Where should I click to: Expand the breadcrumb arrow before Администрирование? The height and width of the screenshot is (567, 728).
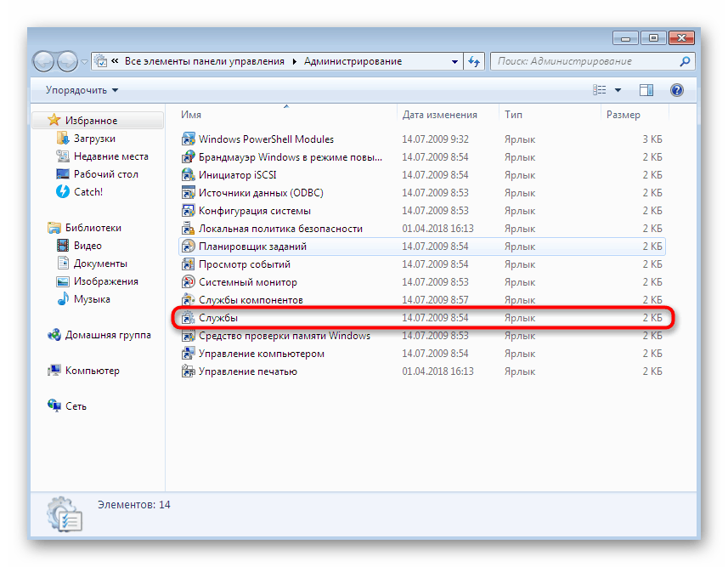[295, 61]
